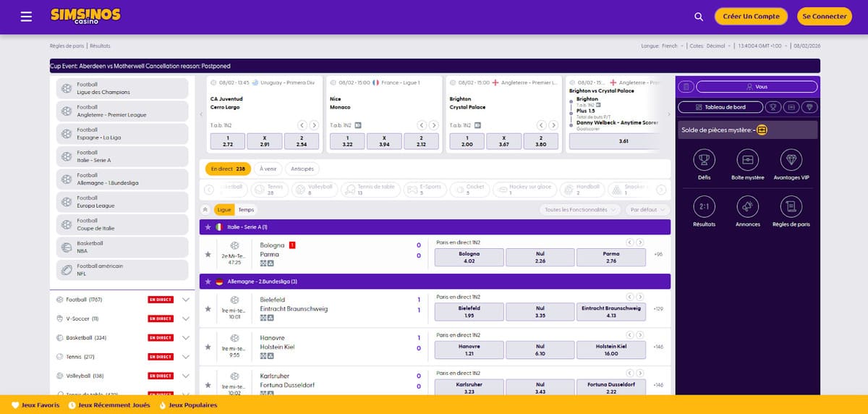868x414 pixels.
Task: Open the Défis trophy icon
Action: [x=704, y=160]
